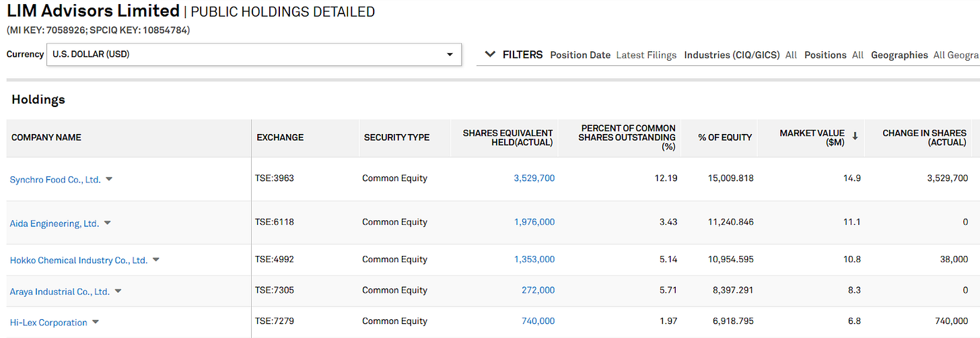Sort by SECURITY TYPE column header

coord(396,137)
